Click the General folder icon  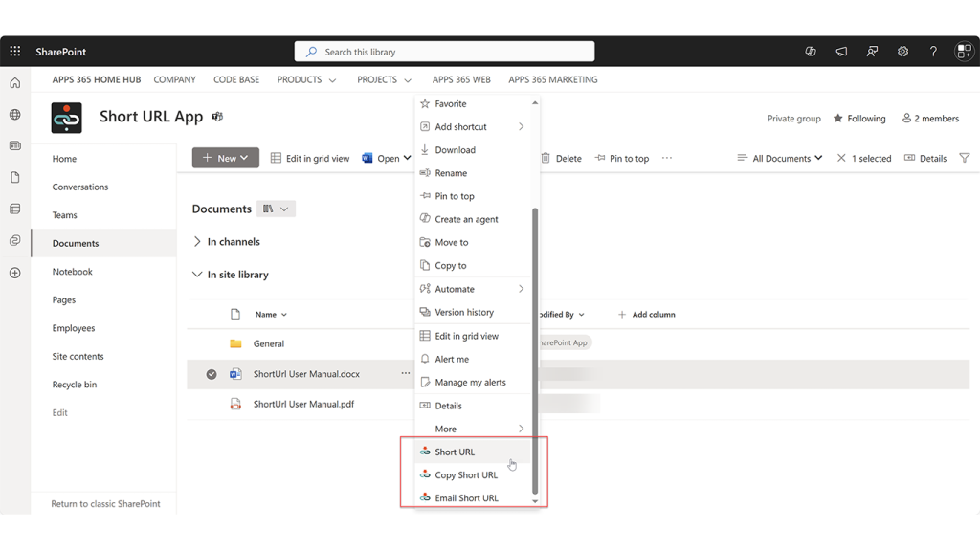[235, 343]
